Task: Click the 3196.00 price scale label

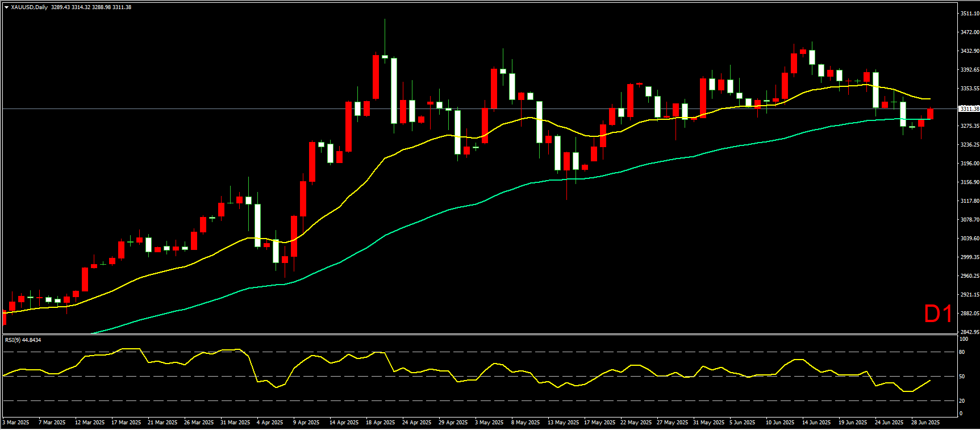Action: point(970,163)
